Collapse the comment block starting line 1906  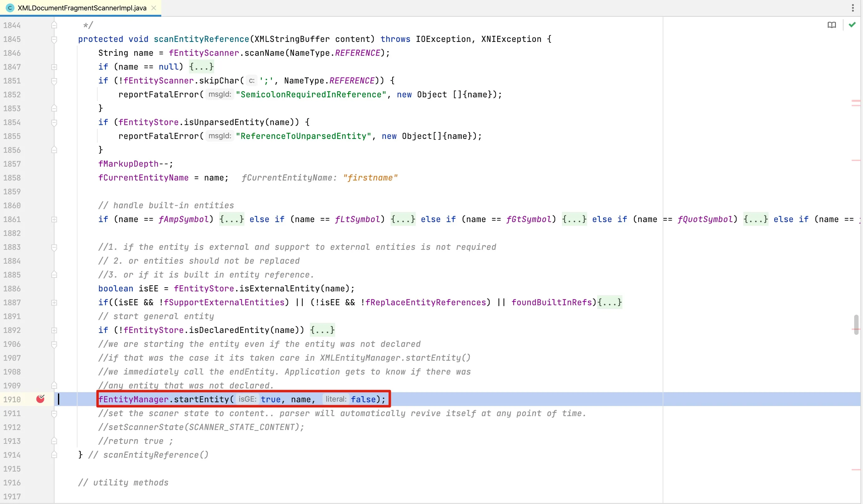click(x=54, y=344)
